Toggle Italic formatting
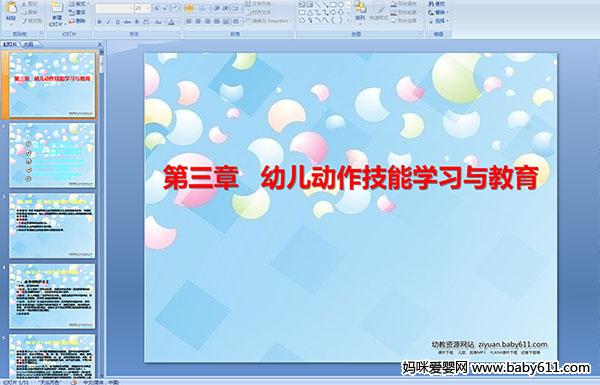Image resolution: width=600 pixels, height=385 pixels. (108, 22)
